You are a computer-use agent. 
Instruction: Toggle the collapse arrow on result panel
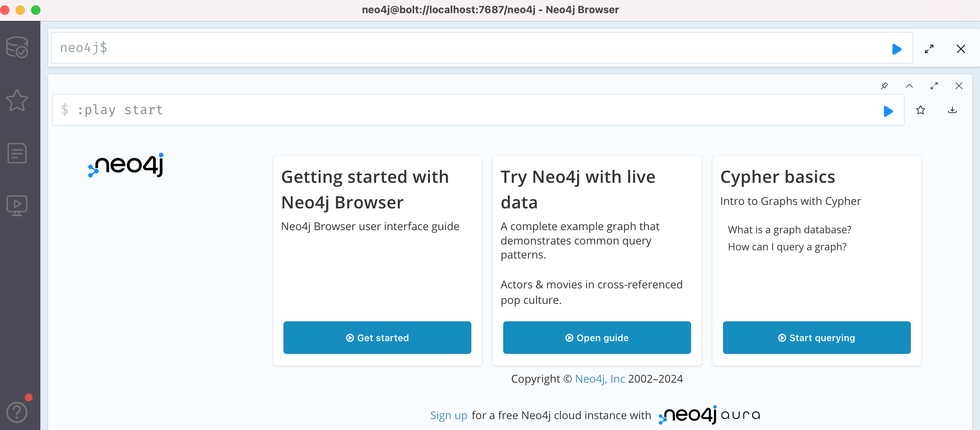(x=909, y=86)
